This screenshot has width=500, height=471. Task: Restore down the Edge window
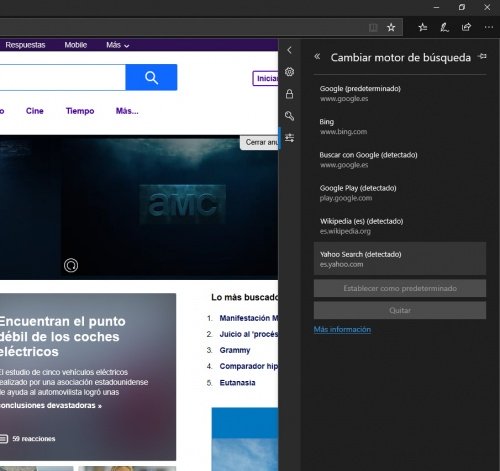pos(462,7)
